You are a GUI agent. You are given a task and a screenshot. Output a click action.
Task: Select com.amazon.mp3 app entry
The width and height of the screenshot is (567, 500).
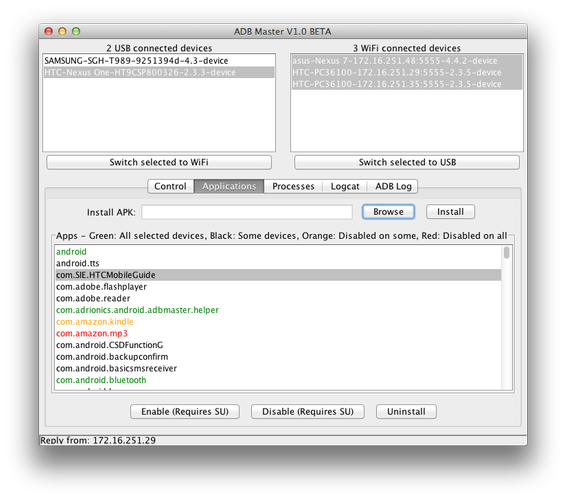pyautogui.click(x=92, y=333)
